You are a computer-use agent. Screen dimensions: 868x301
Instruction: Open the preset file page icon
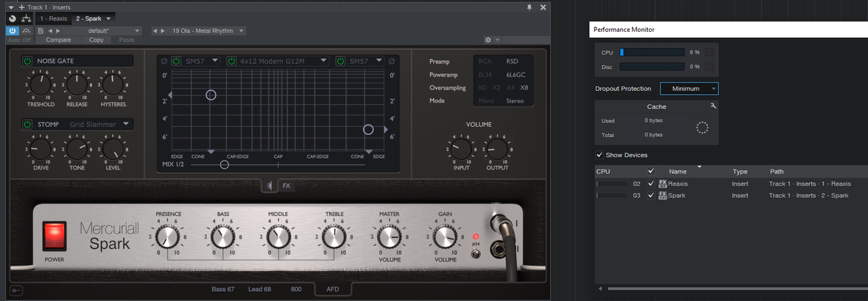41,31
